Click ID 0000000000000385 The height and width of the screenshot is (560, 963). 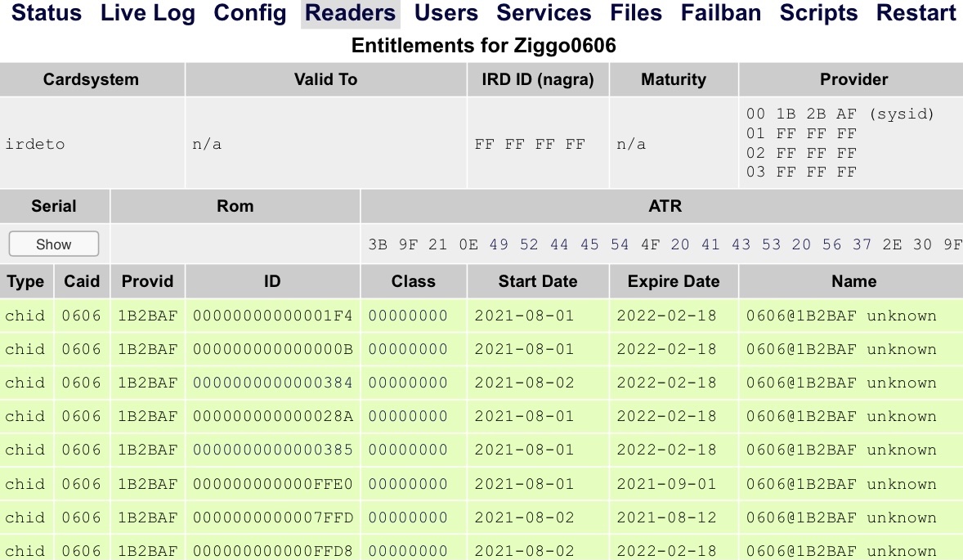point(273,450)
